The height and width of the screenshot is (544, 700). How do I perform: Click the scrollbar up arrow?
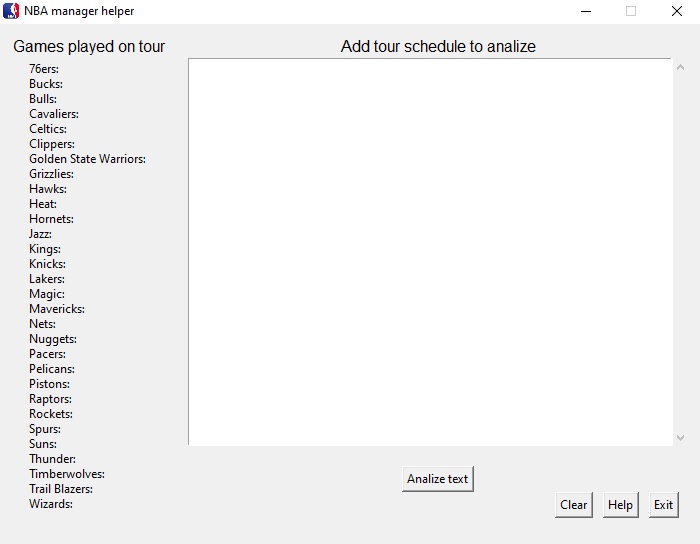680,67
